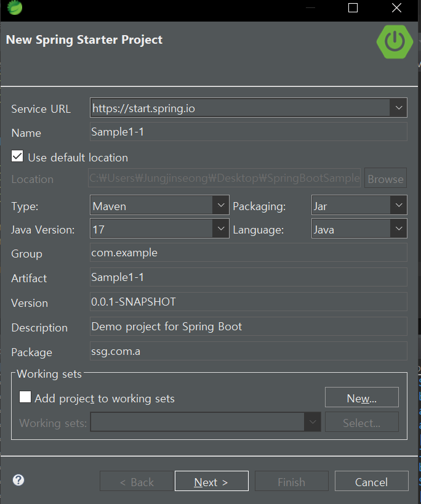Click the Type: label
Image resolution: width=421 pixels, height=504 pixels.
25,206
